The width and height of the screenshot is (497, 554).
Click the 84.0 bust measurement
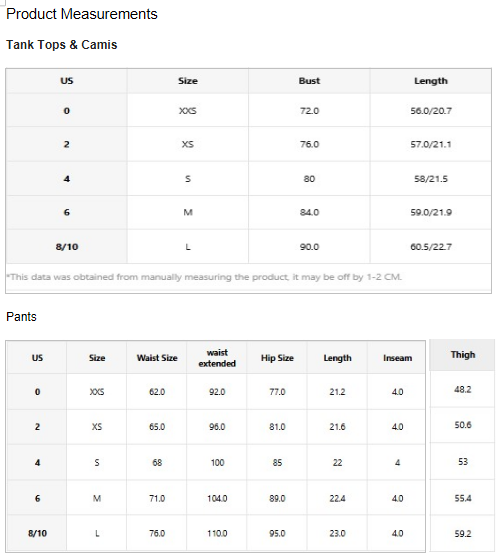click(309, 212)
